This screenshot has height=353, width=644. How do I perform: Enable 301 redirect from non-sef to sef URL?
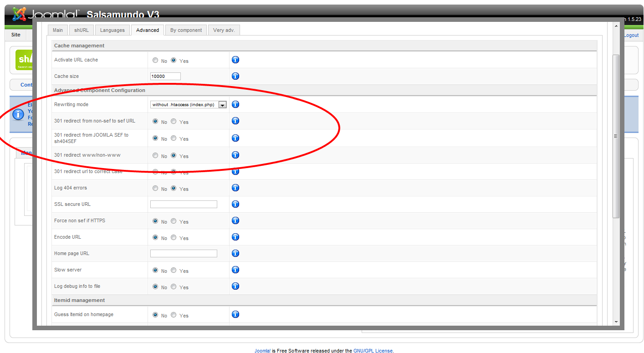point(174,121)
